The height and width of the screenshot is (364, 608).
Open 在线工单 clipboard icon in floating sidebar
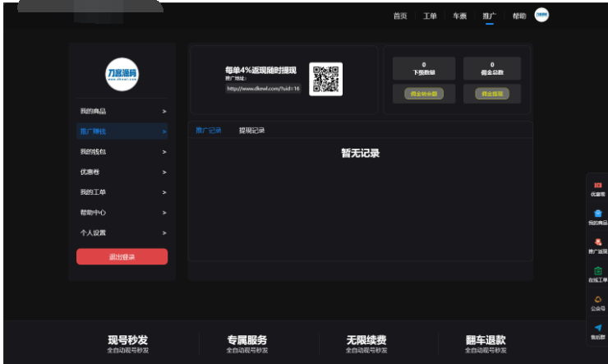[597, 271]
